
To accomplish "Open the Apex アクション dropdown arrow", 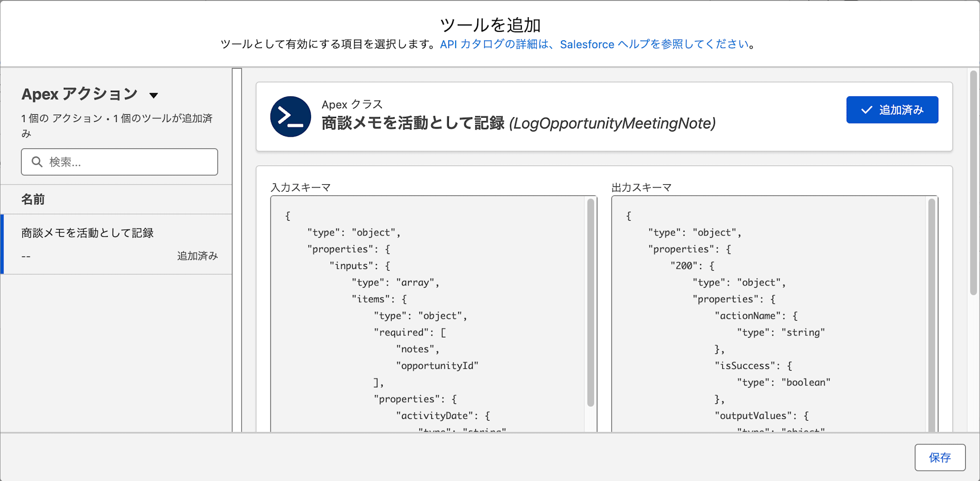I will coord(154,95).
